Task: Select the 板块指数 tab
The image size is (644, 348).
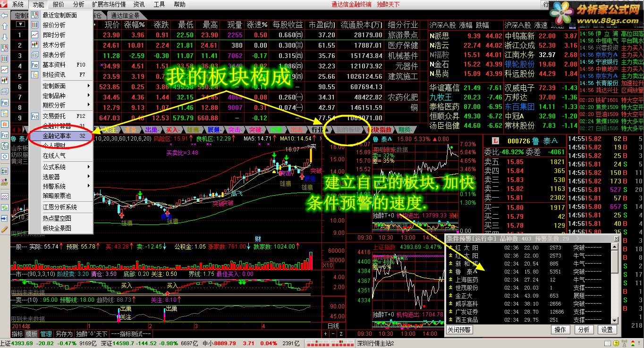Action: pos(379,130)
